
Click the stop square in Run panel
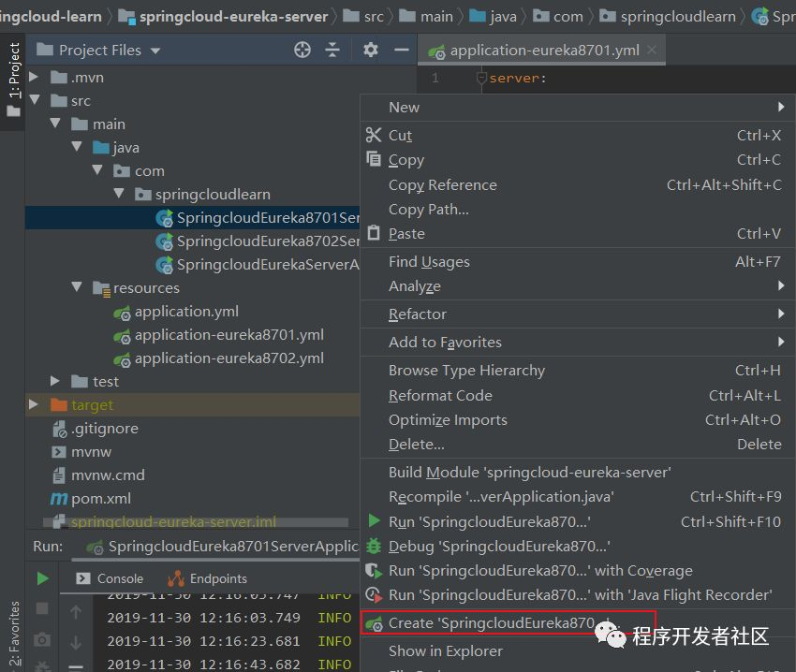pyautogui.click(x=43, y=608)
